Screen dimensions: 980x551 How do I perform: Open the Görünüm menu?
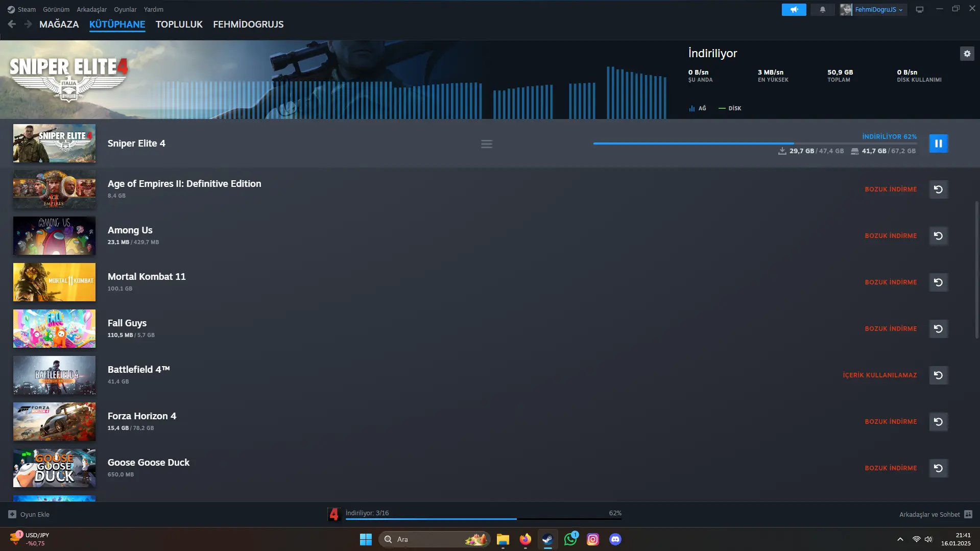coord(56,9)
